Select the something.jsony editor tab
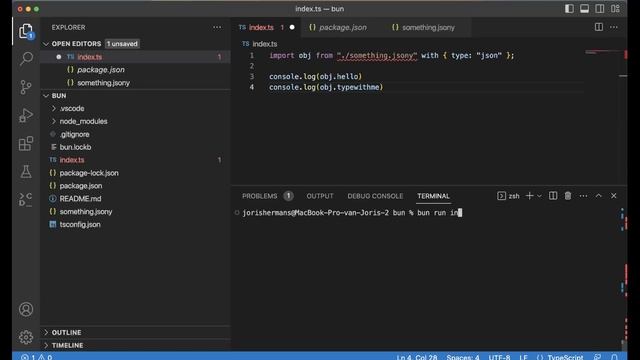640x360 pixels. tap(428, 27)
